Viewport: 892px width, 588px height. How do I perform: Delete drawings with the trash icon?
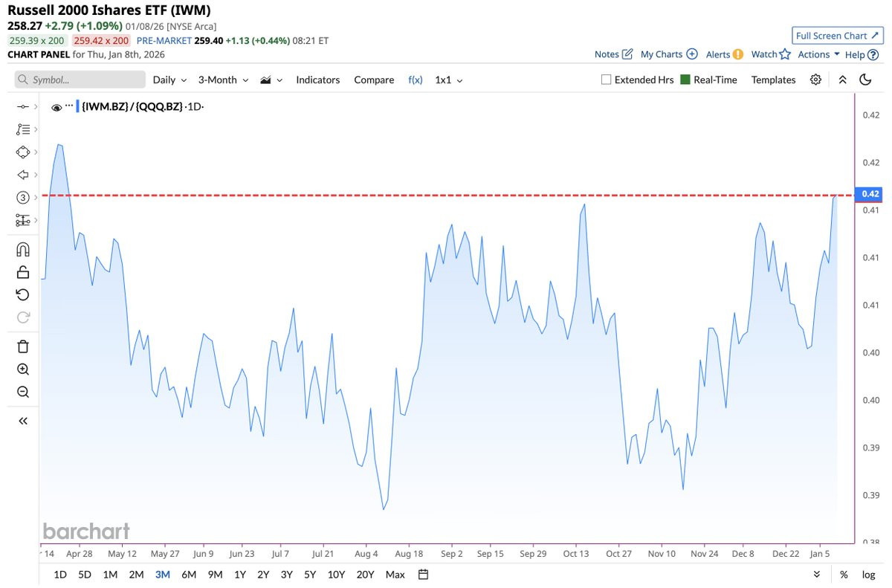tap(22, 346)
